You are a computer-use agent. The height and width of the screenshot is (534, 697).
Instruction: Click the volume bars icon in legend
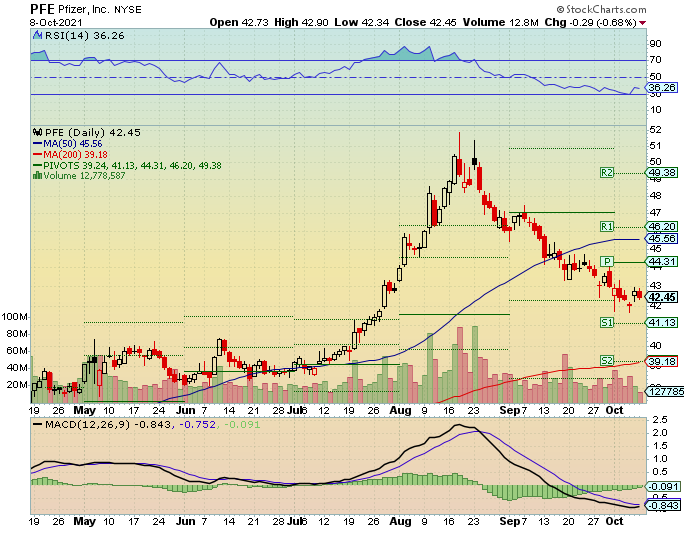pyautogui.click(x=38, y=176)
